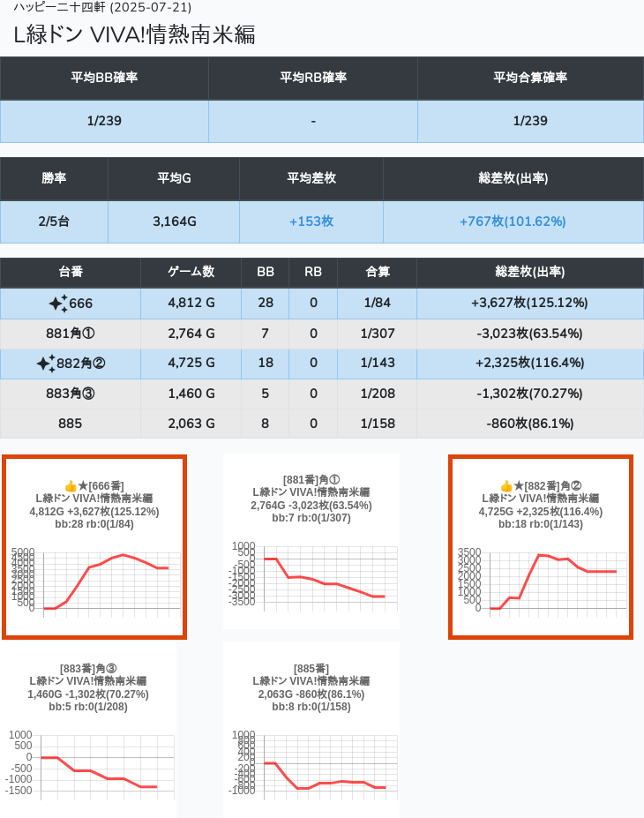644x818 pixels.
Task: Sort by the ゲーム数 column header
Action: pos(191,273)
